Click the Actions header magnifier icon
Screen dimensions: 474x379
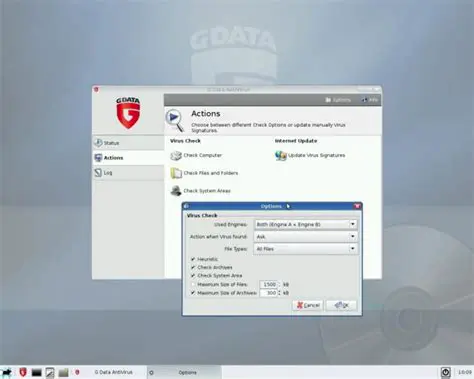point(175,120)
